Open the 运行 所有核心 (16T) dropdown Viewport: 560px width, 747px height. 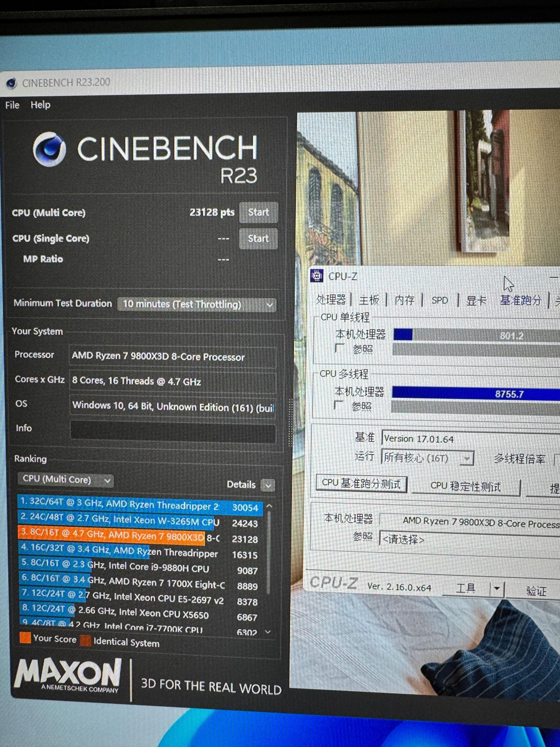(427, 458)
